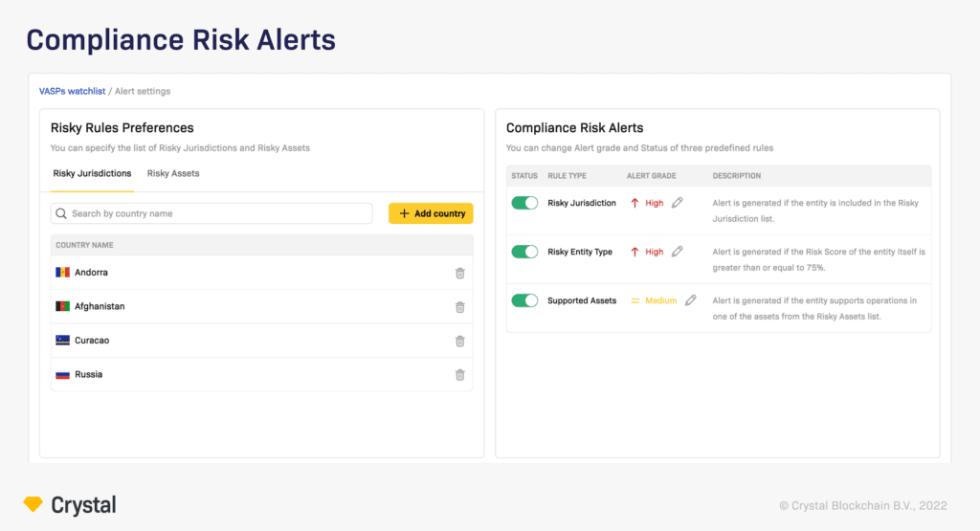Click the Risk Score 75% description text
This screenshot has height=531, width=980.
[x=819, y=259]
